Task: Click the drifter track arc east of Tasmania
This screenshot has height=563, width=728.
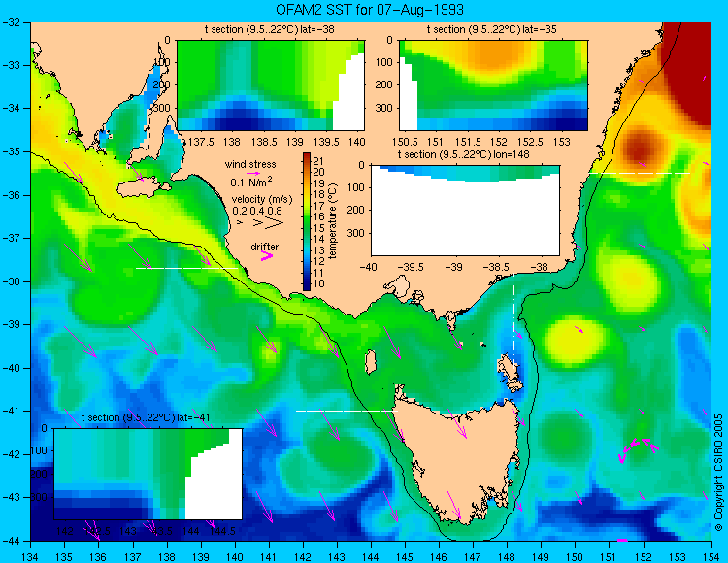Action: pos(639,448)
